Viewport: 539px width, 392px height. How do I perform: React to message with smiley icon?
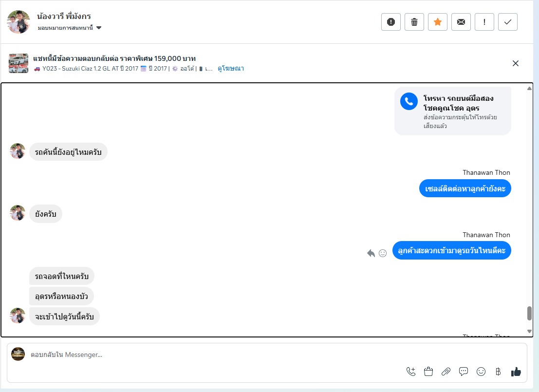point(383,253)
